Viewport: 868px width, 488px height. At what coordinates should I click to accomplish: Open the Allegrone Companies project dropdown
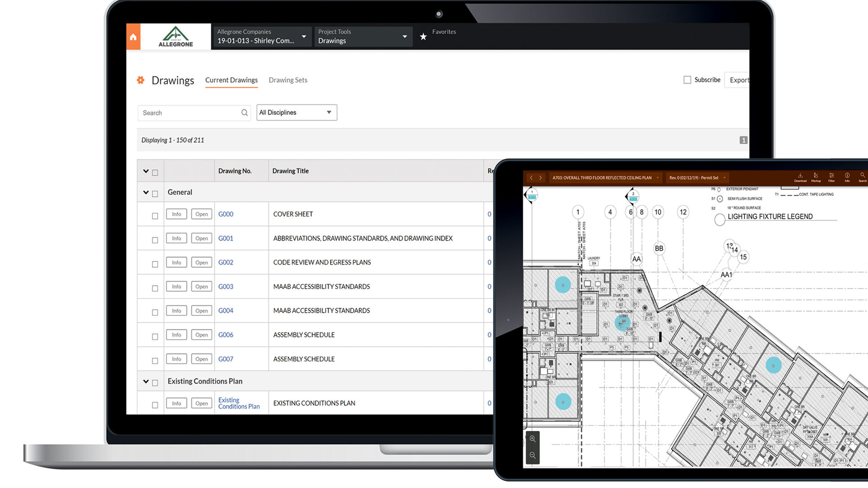pyautogui.click(x=262, y=36)
